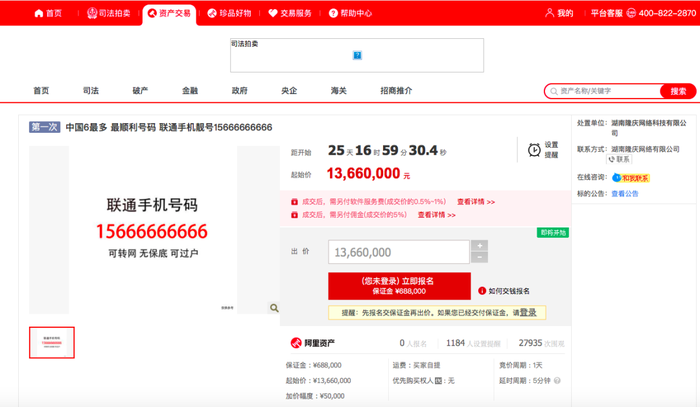Click the red 搜索 button
Image resolution: width=700 pixels, height=407 pixels.
pos(678,91)
